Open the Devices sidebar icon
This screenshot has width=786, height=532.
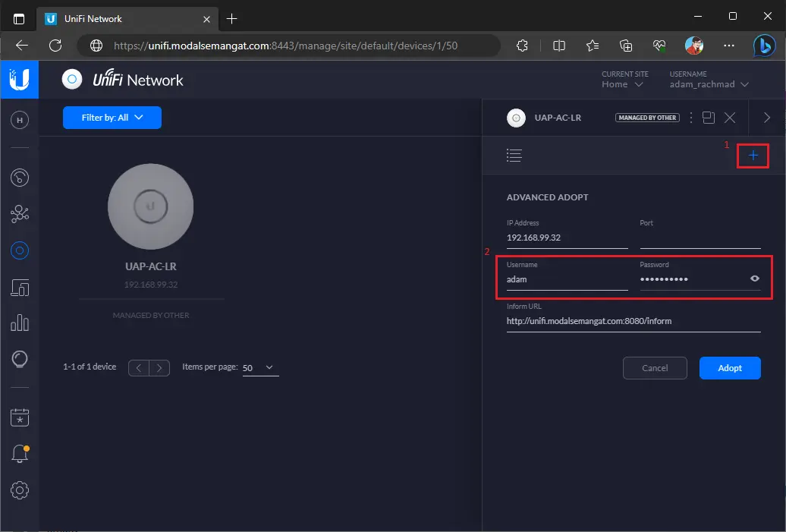point(20,250)
